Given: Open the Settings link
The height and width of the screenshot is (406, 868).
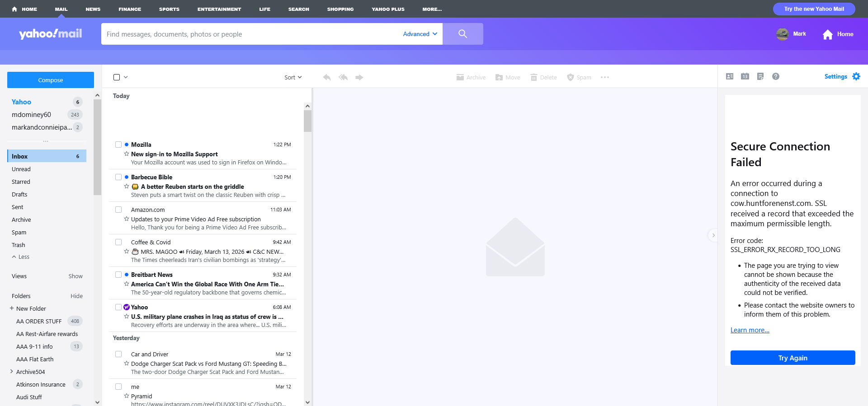Looking at the screenshot, I should point(836,77).
